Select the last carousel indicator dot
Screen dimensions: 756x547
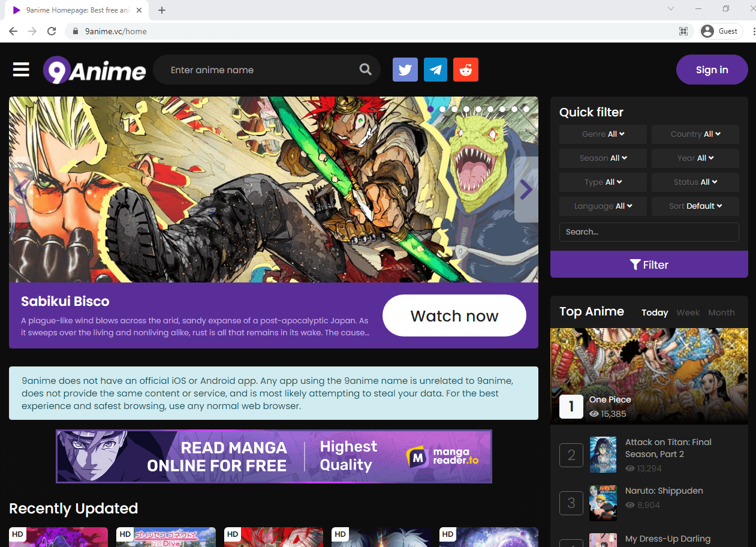(526, 109)
